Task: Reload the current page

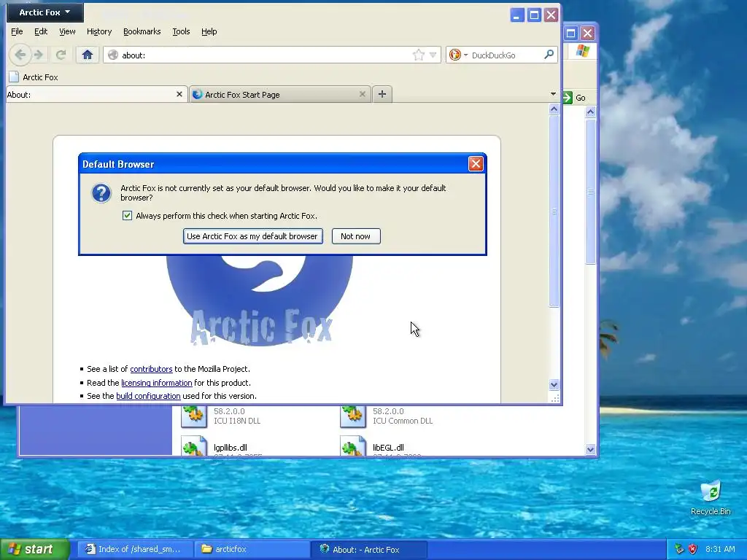Action: (61, 55)
